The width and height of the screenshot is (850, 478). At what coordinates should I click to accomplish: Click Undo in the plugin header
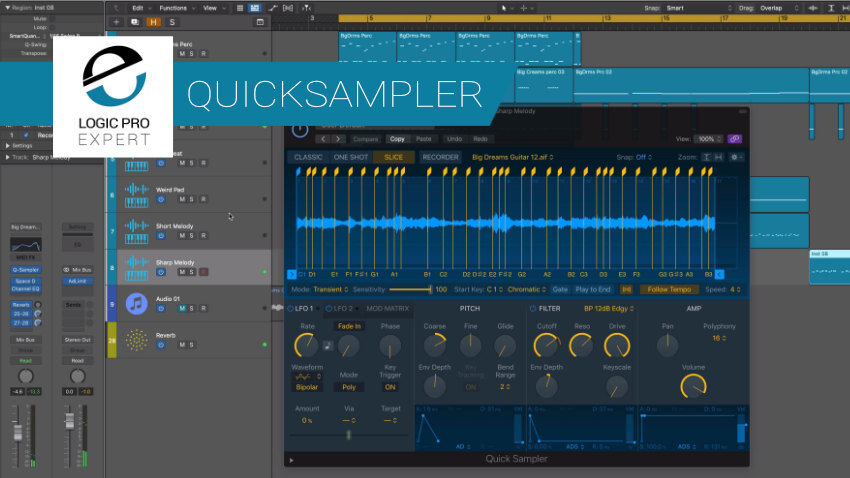pyautogui.click(x=454, y=139)
